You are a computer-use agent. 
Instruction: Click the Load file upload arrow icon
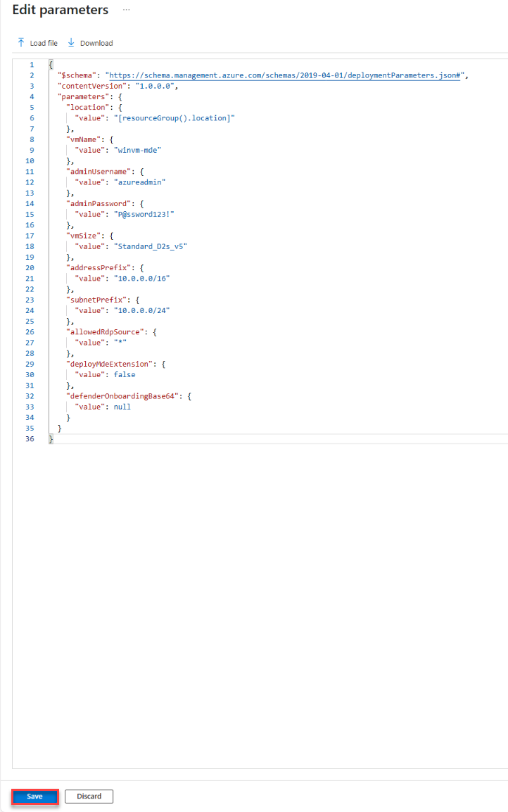coord(20,42)
